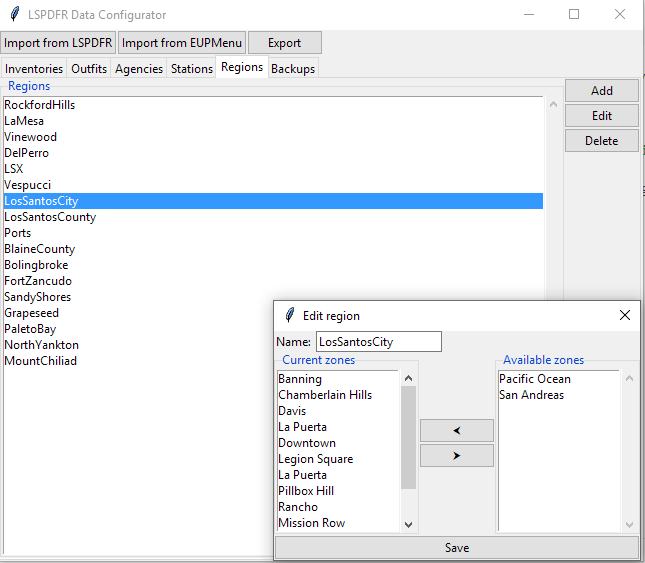Click the left arrow move-zone button

click(x=456, y=430)
